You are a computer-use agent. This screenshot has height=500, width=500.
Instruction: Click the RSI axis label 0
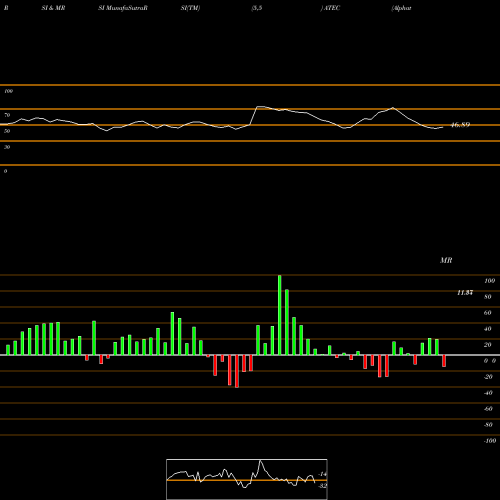[x=5, y=171]
